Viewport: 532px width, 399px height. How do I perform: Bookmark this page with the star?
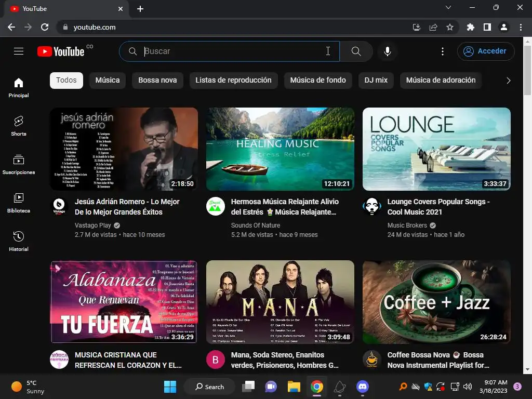coord(450,27)
